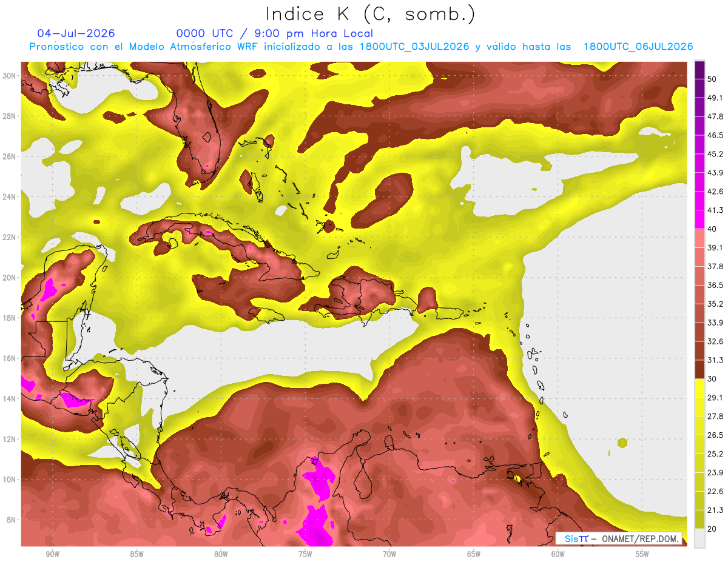
Task: Click the '23.9' colorbar label
Action: [715, 473]
